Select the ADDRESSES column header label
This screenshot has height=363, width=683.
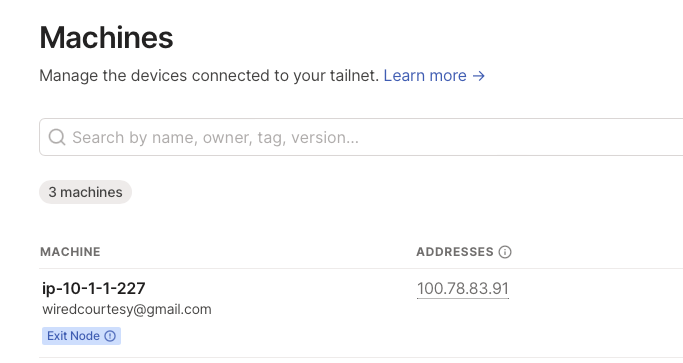pos(455,252)
